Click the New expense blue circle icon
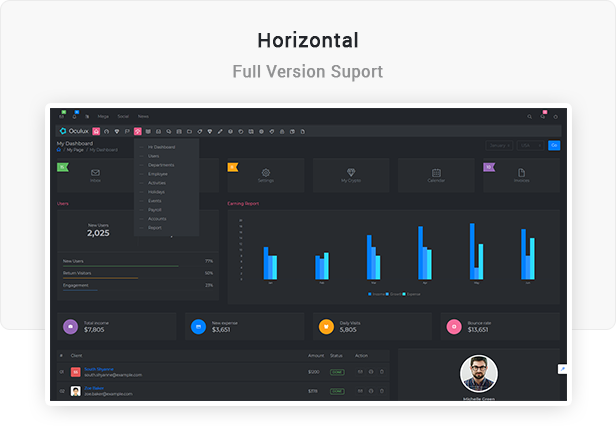 tap(198, 326)
